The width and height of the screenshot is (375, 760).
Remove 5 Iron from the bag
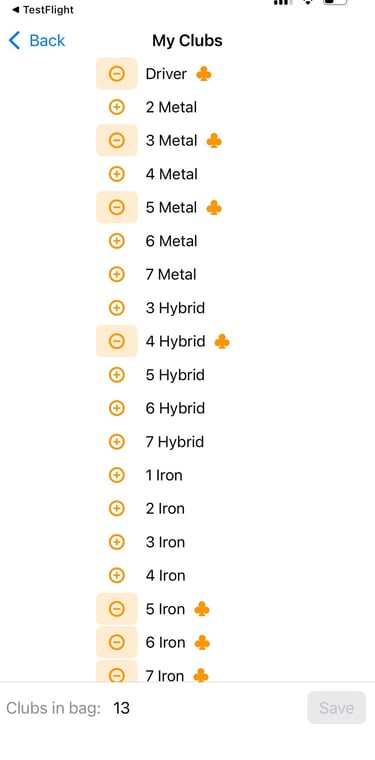pos(116,609)
